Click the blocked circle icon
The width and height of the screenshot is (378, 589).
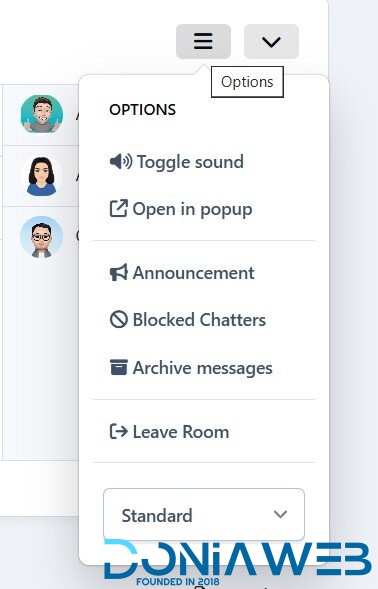pyautogui.click(x=119, y=320)
